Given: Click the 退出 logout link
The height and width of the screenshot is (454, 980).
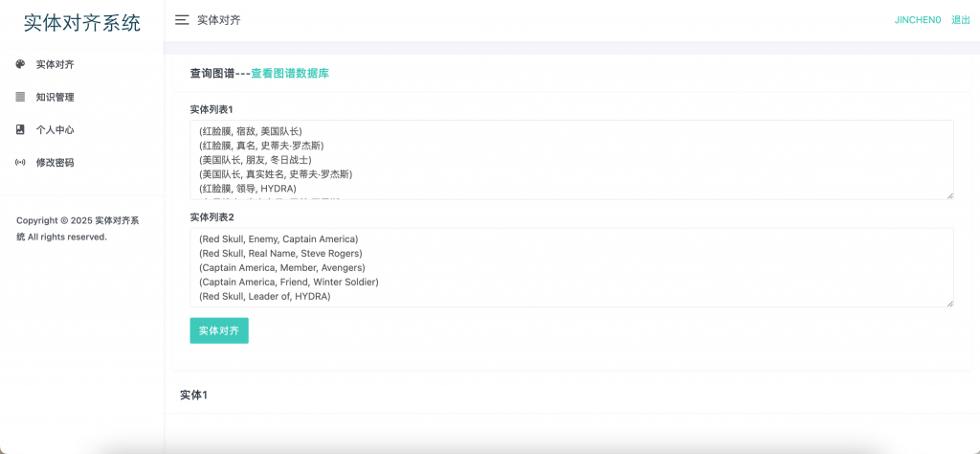Looking at the screenshot, I should pos(961,20).
